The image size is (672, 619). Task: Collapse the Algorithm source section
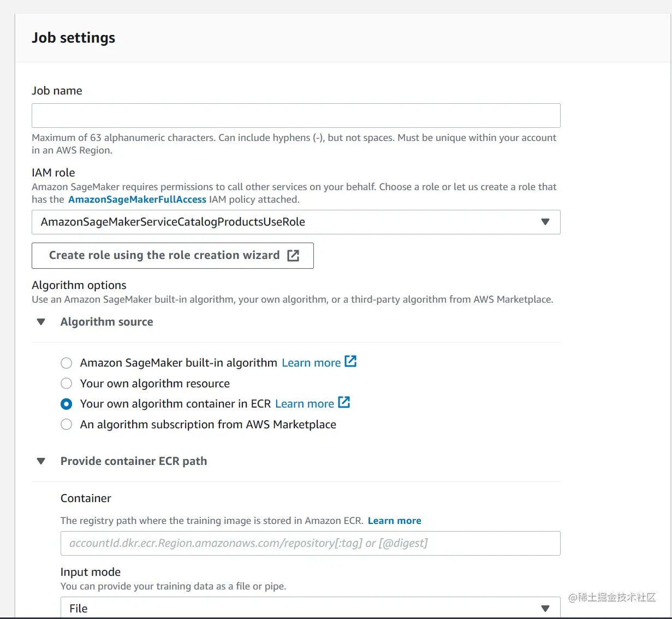[41, 322]
